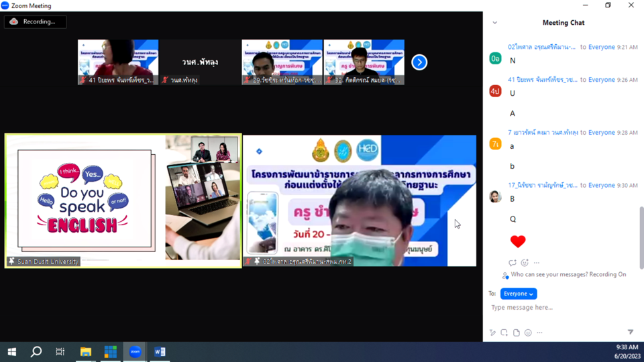The image size is (644, 362).
Task: Select the วนศ.พัทลุง participant thumbnail
Action: [x=200, y=62]
